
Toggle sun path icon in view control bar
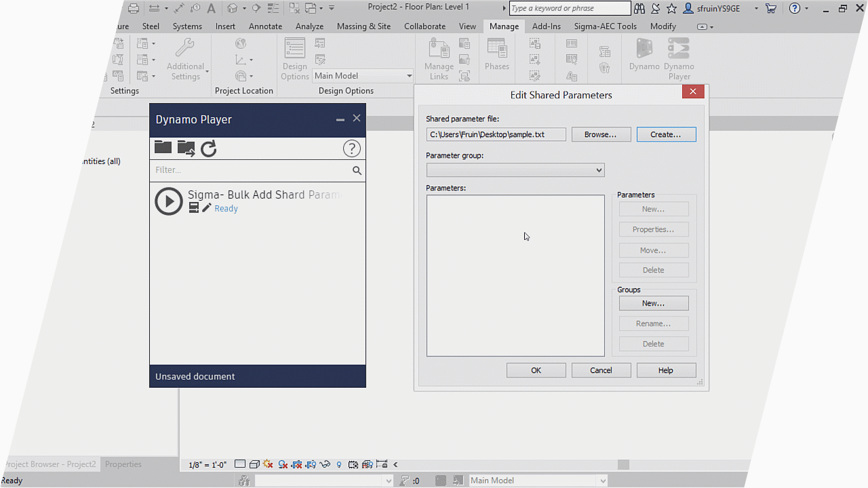[x=269, y=464]
